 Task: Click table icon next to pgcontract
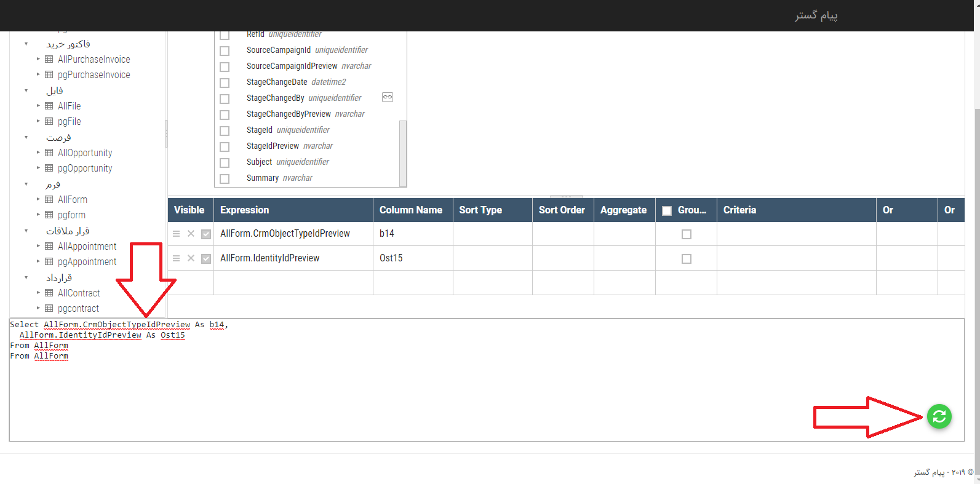tap(49, 308)
